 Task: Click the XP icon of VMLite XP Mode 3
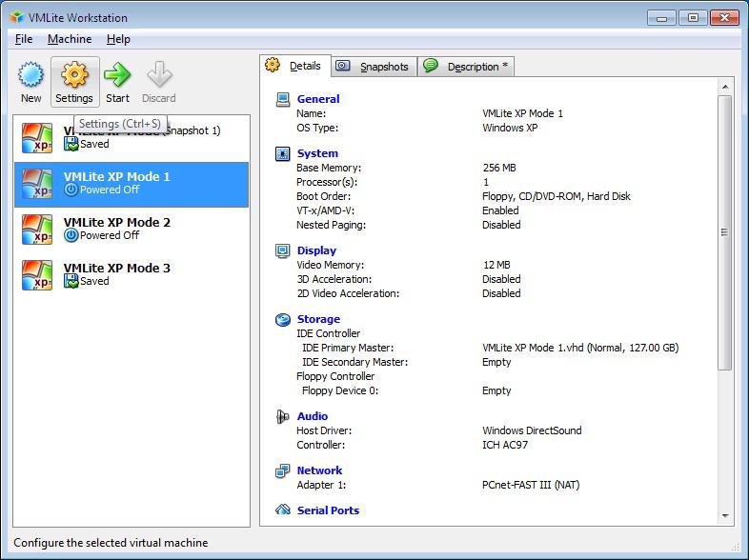pyautogui.click(x=37, y=275)
